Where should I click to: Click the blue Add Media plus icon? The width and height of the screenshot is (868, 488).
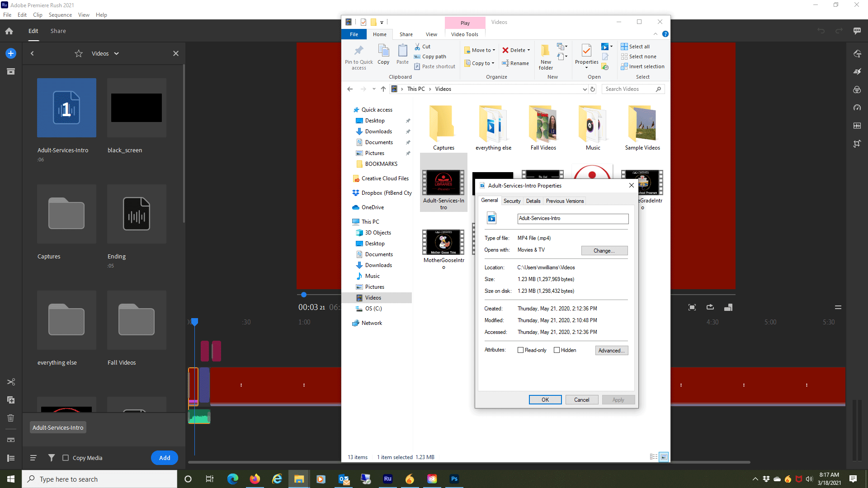pos(11,53)
